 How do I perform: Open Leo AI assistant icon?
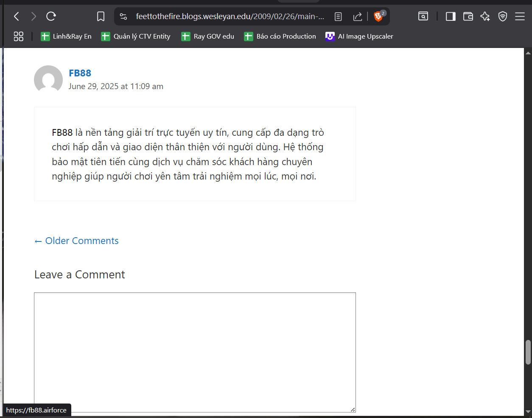tap(485, 17)
